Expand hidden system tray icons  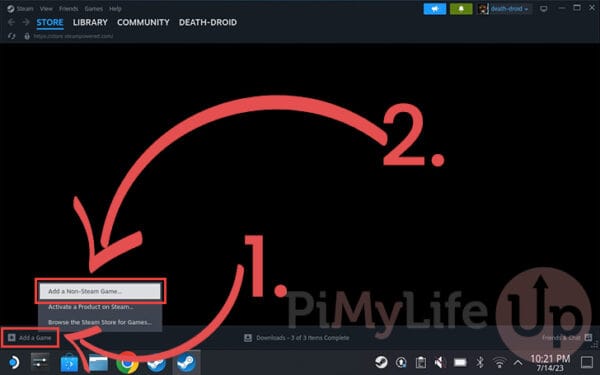pos(518,362)
